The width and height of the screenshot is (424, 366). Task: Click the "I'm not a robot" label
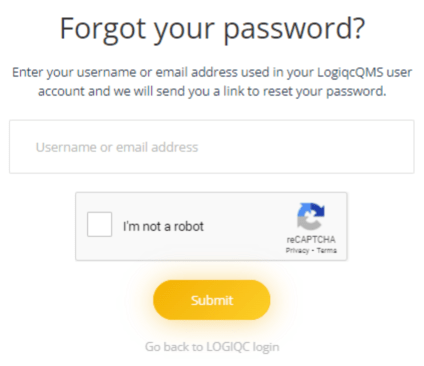(x=163, y=226)
